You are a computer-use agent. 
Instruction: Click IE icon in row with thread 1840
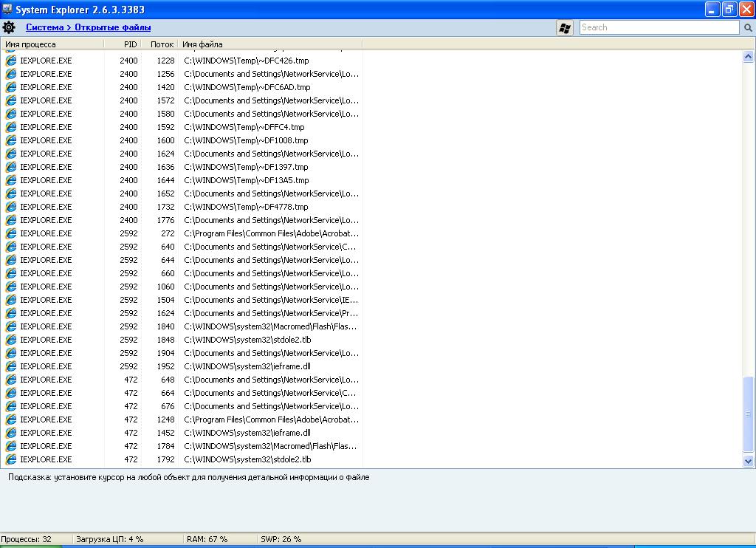tap(10, 326)
